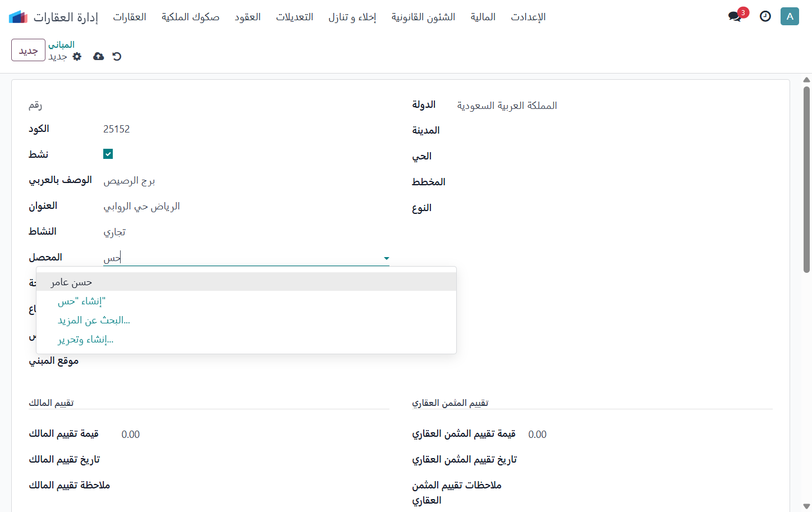This screenshot has height=512, width=812.
Task: Click the المخطط field
Action: (614, 182)
